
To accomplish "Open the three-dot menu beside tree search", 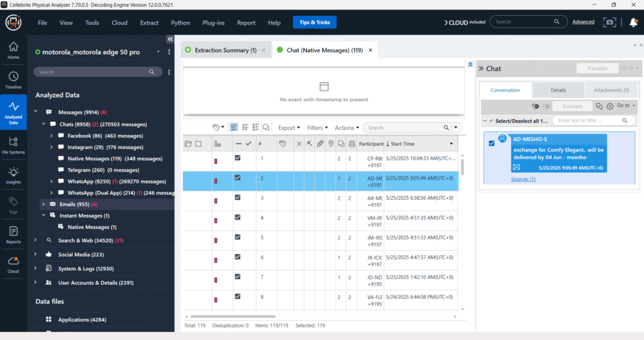I will coord(169,72).
